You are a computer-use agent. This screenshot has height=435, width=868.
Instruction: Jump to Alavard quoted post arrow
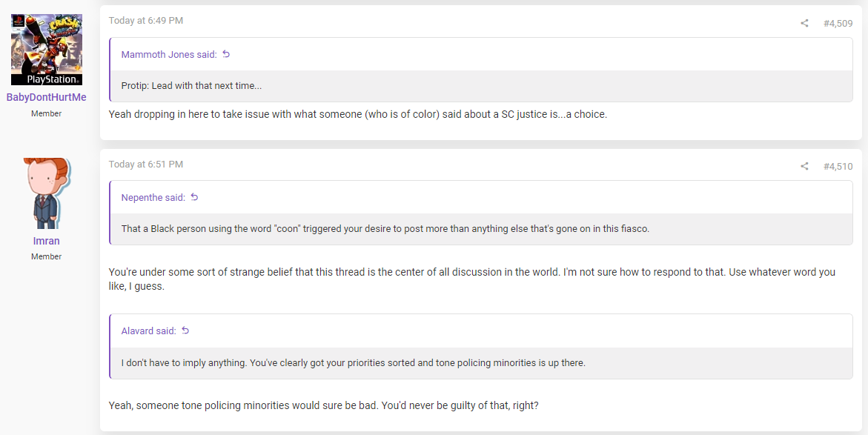click(x=185, y=331)
